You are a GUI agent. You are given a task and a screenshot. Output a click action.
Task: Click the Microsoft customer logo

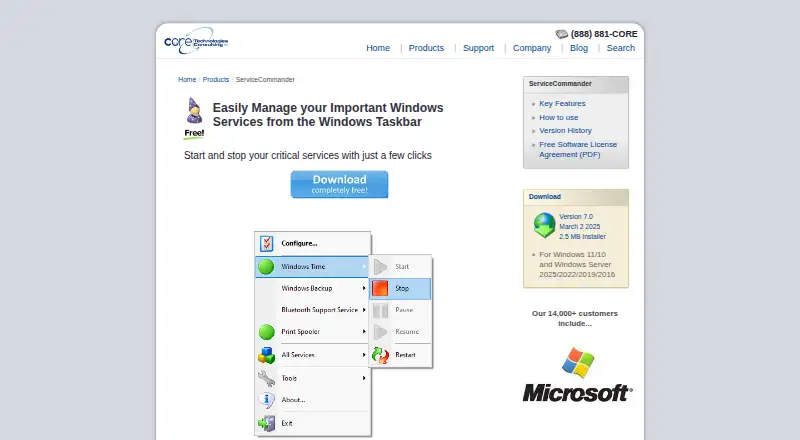pyautogui.click(x=577, y=375)
